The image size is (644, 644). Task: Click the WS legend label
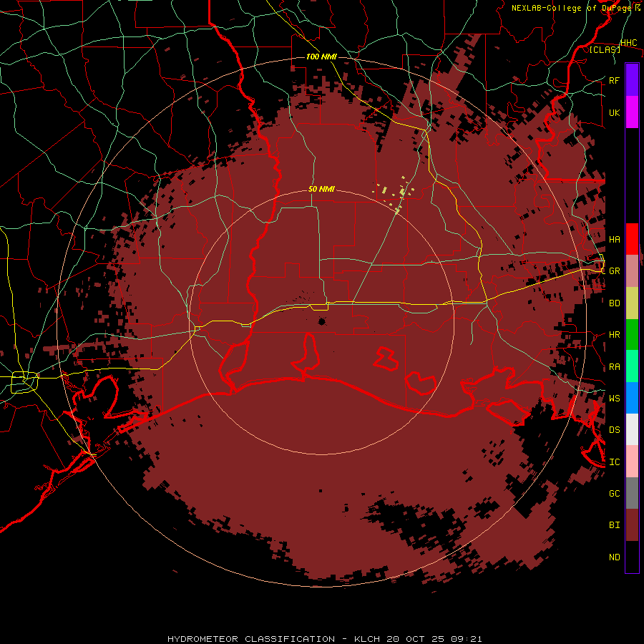coord(614,399)
